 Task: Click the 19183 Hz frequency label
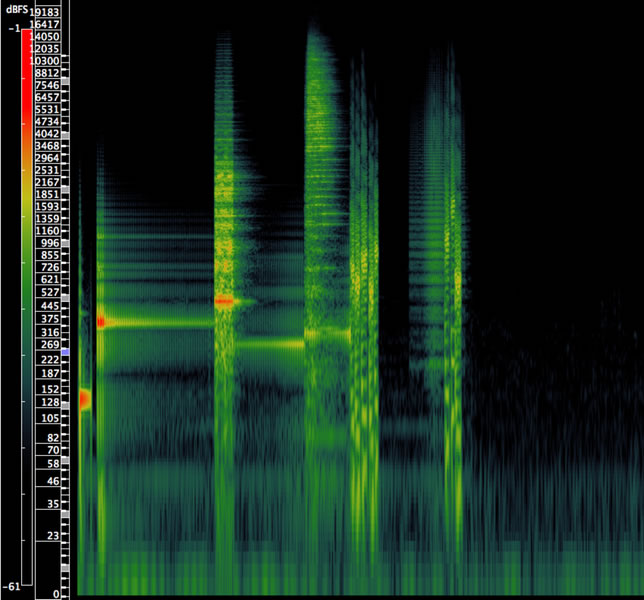pyautogui.click(x=47, y=11)
